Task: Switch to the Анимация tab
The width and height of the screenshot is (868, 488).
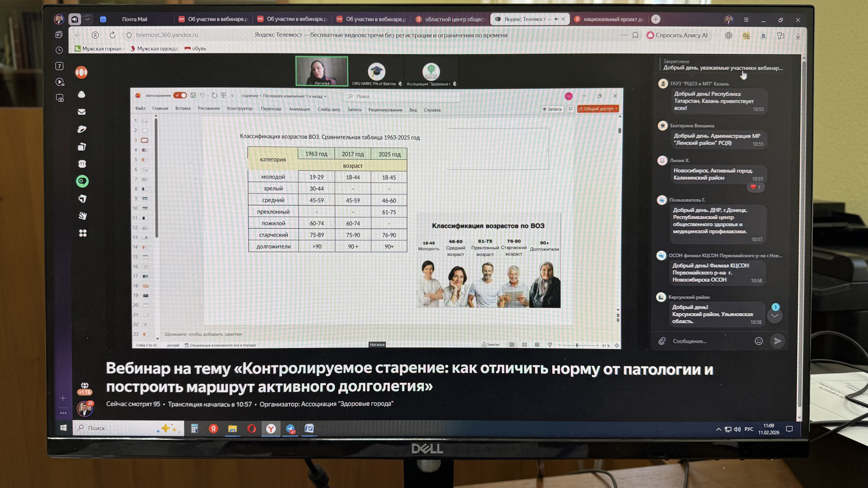Action: (300, 110)
